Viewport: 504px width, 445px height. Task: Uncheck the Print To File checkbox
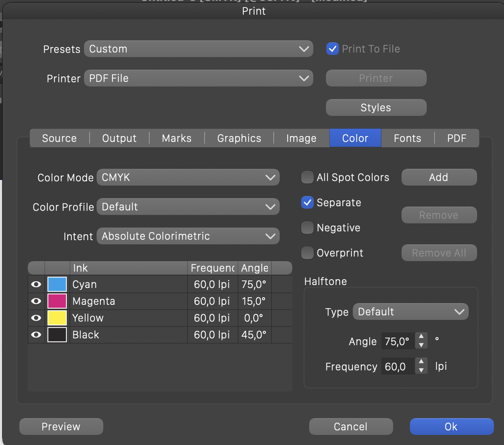(x=333, y=49)
